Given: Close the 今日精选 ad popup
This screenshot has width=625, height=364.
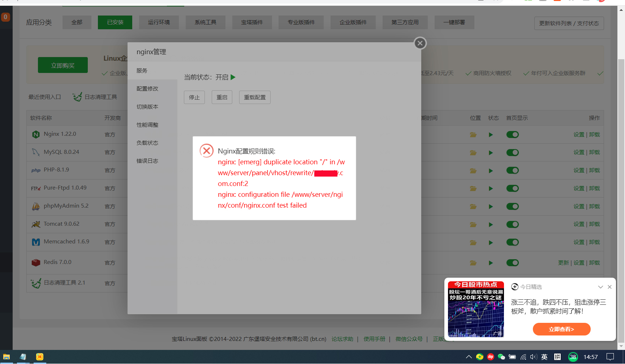Looking at the screenshot, I should (609, 287).
